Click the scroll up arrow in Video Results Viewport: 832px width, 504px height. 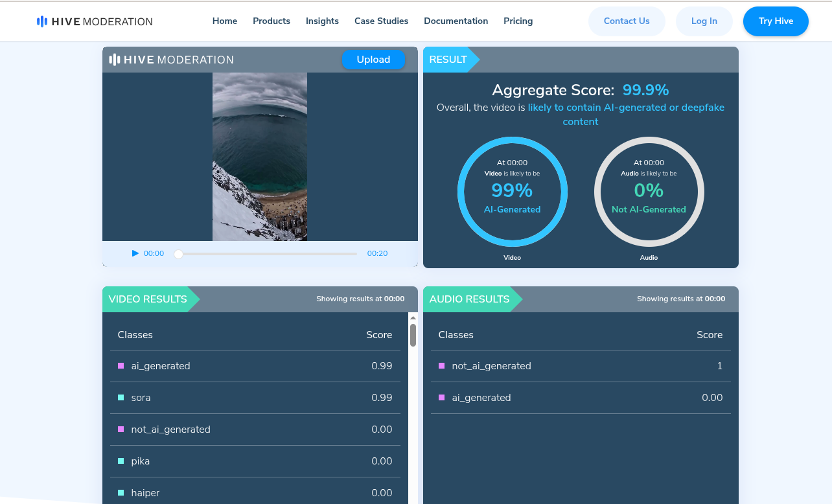413,317
